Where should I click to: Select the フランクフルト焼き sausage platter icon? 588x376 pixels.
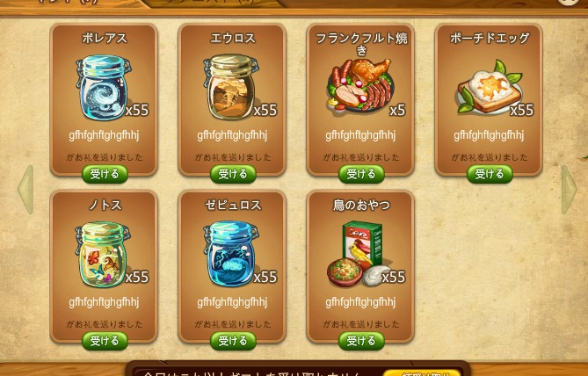[x=360, y=85]
